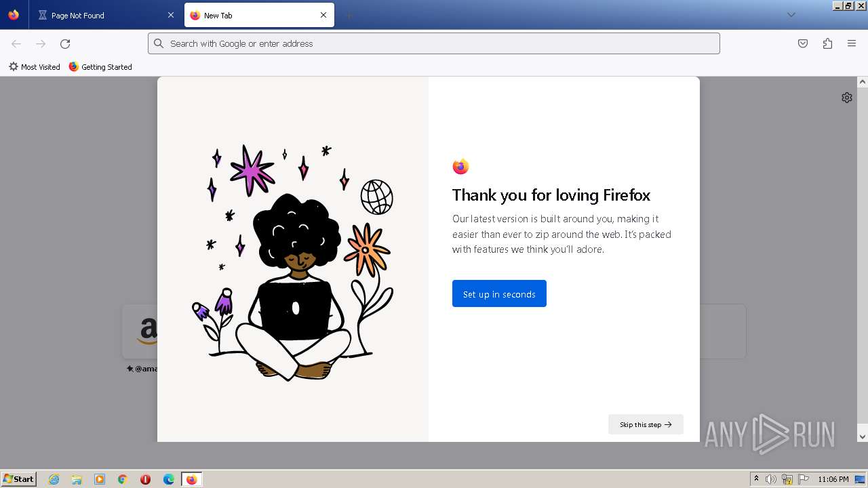The height and width of the screenshot is (488, 868).
Task: Expand the List all tabs dropdown
Action: (x=791, y=15)
